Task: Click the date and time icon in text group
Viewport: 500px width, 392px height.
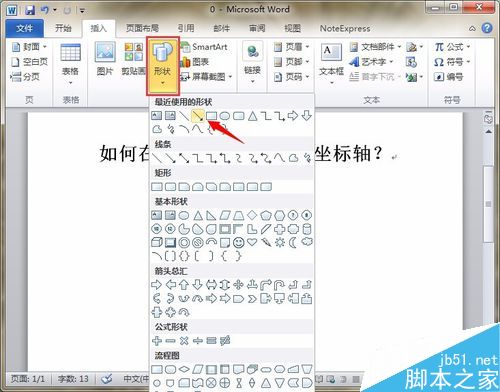Action: point(412,62)
